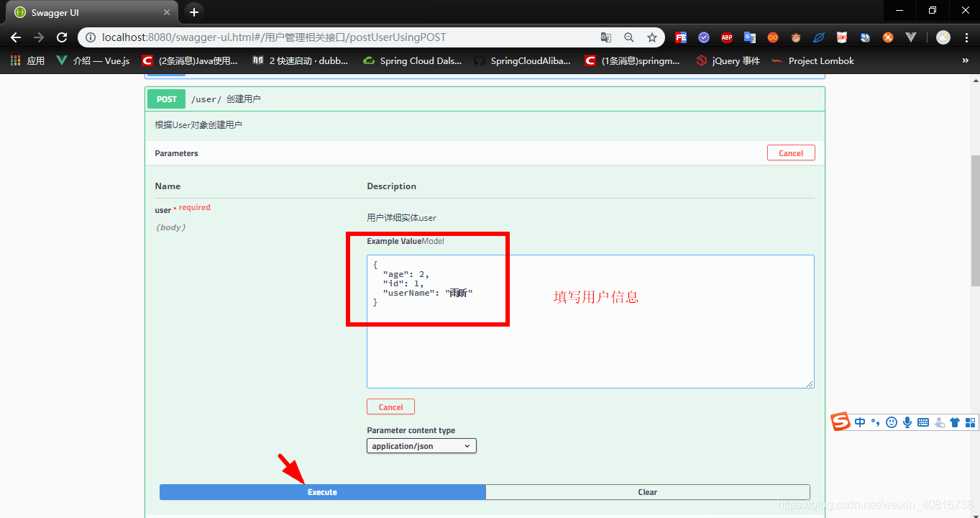Open the Vue.js introduction bookmark
980x518 pixels.
pos(93,61)
